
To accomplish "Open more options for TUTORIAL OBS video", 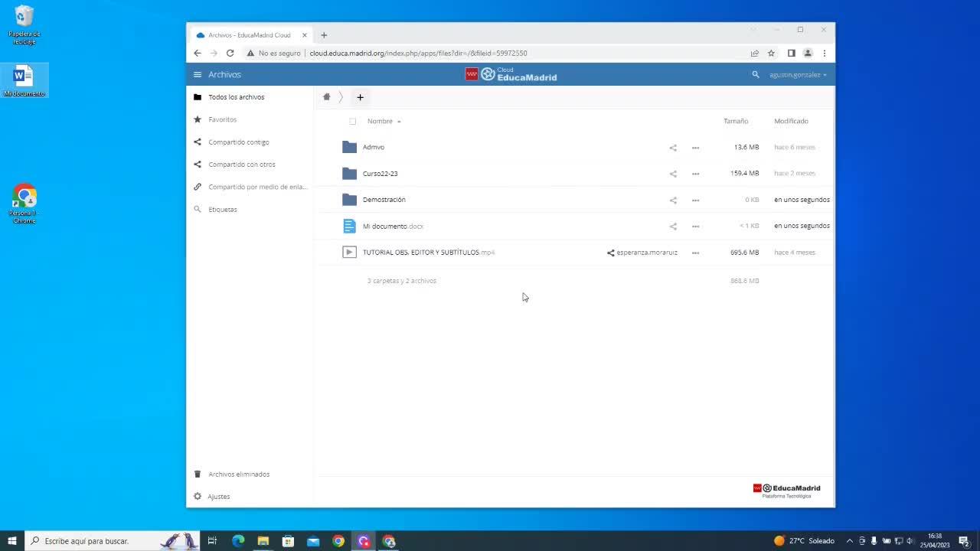I will (x=695, y=253).
